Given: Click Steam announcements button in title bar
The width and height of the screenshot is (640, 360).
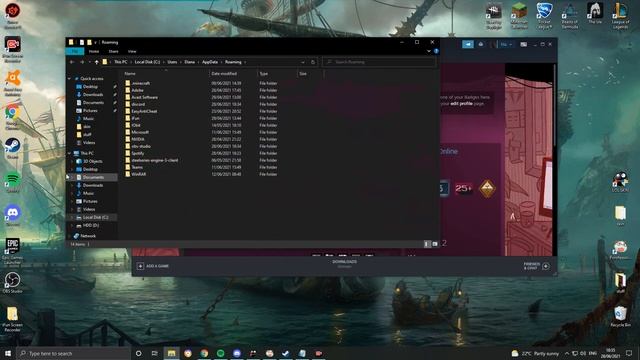Looking at the screenshot, I should point(468,44).
